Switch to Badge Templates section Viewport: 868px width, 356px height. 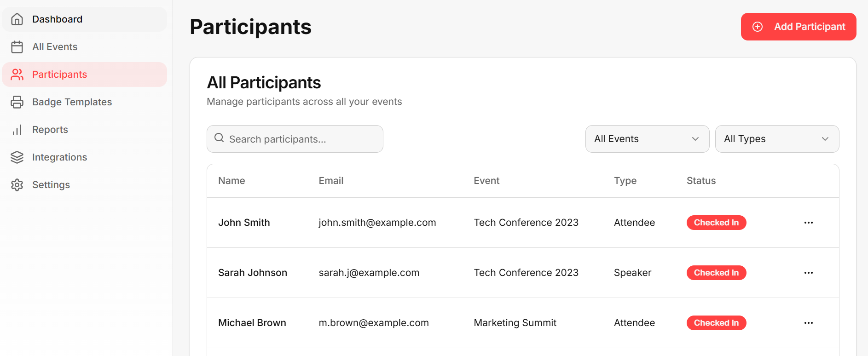[x=85, y=102]
